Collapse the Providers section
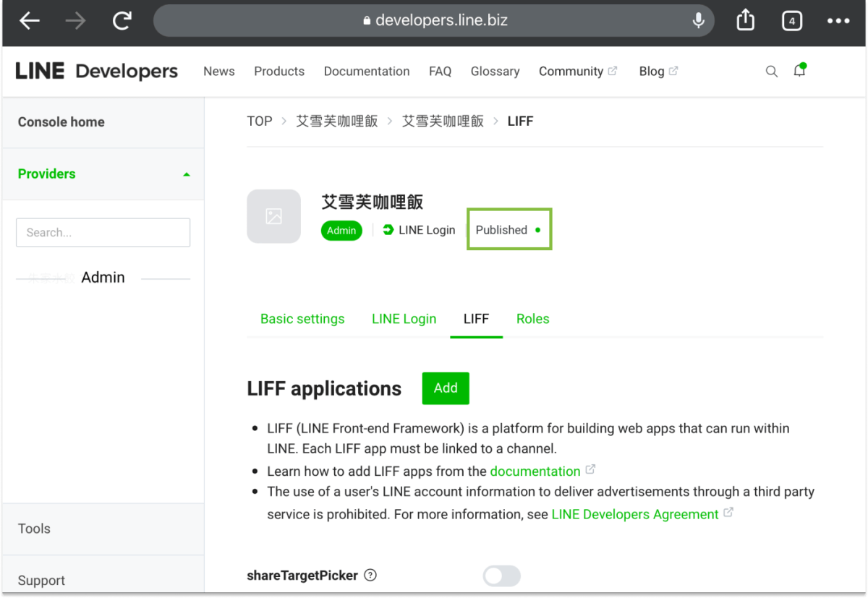This screenshot has width=868, height=598. (186, 174)
